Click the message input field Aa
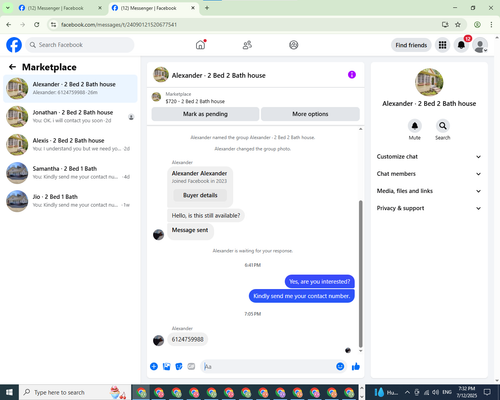Screen dimensions: 500x400 click(268, 367)
